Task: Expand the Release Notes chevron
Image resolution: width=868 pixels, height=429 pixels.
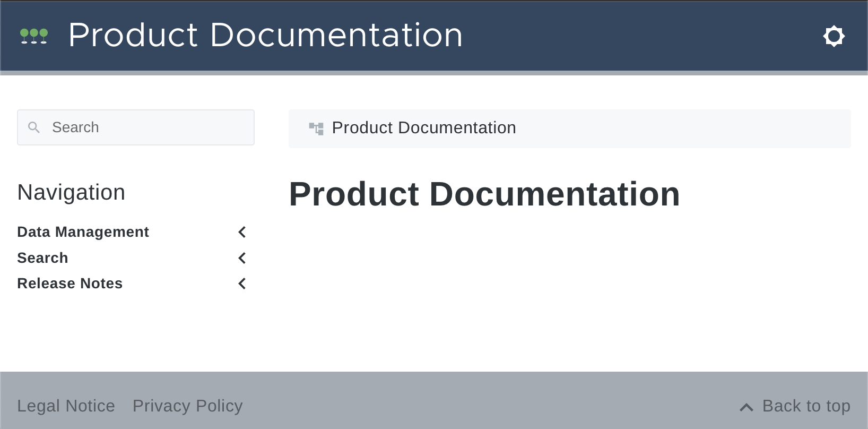Action: pos(242,284)
